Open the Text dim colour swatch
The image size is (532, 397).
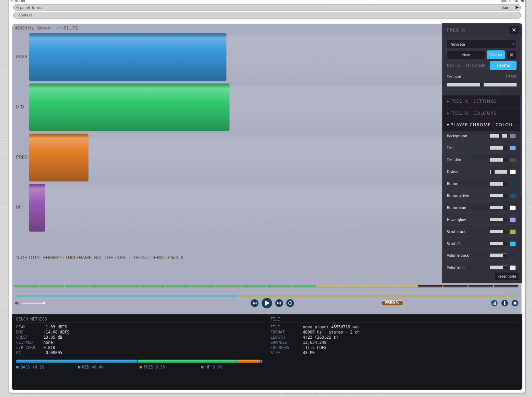click(512, 160)
